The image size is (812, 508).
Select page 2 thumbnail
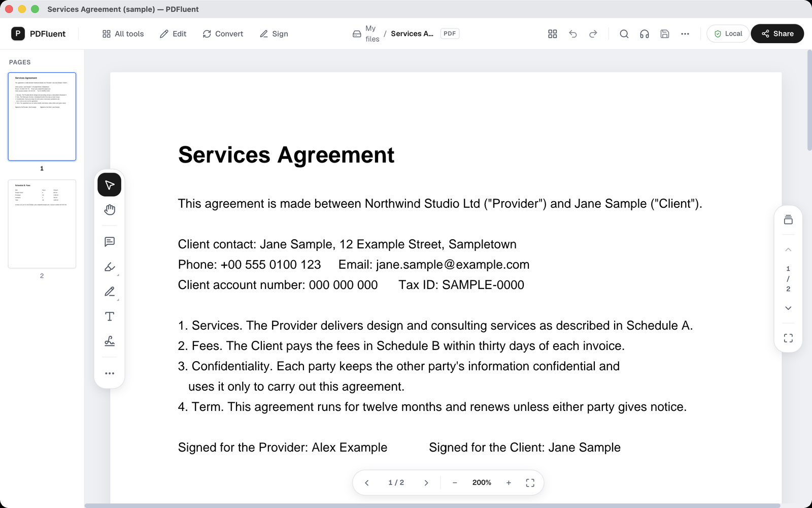42,224
